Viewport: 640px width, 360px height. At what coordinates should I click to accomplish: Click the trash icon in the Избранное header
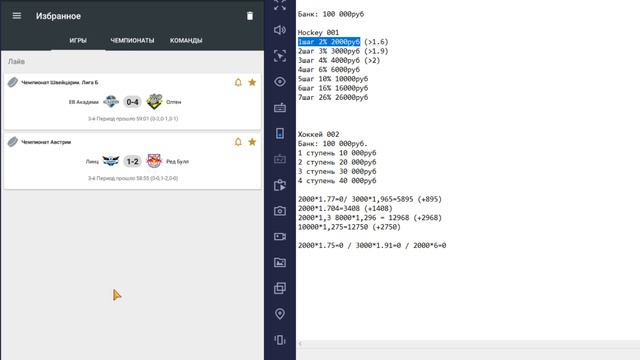[x=250, y=16]
